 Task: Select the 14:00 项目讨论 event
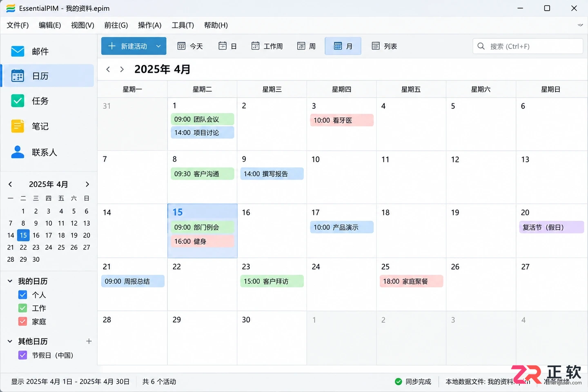tap(202, 133)
